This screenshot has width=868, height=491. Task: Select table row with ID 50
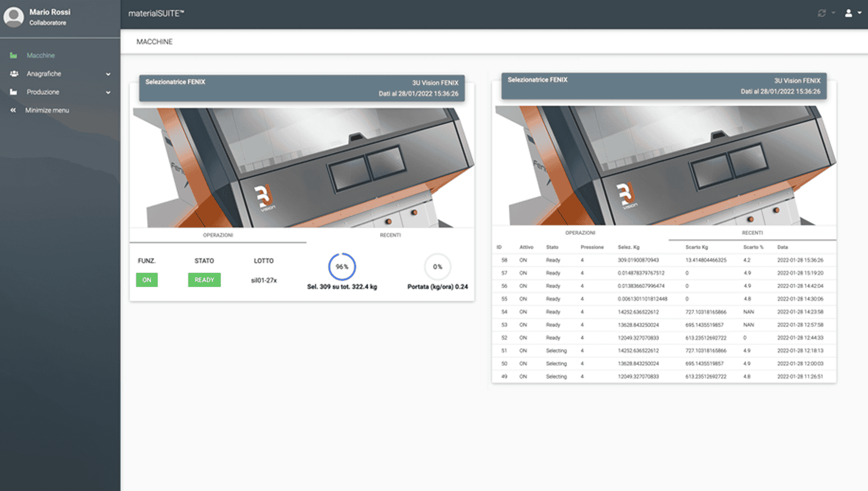click(664, 363)
